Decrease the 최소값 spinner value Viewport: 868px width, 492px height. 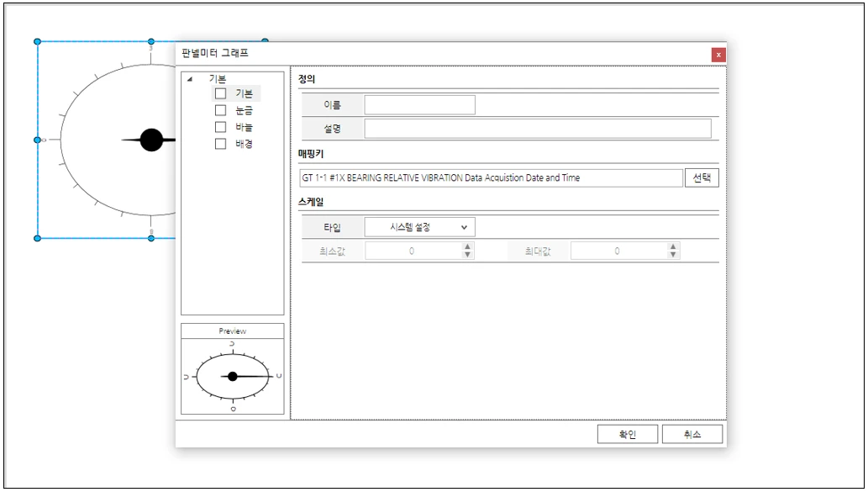[x=468, y=255]
